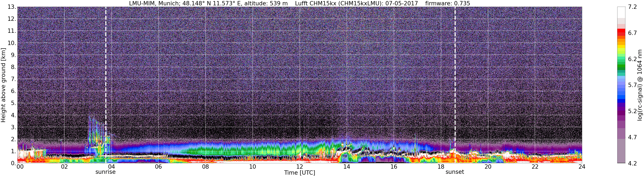Screen dimensions: 644x177
Task: Click the height axis tick label 1.
Action: pyautogui.click(x=14, y=151)
